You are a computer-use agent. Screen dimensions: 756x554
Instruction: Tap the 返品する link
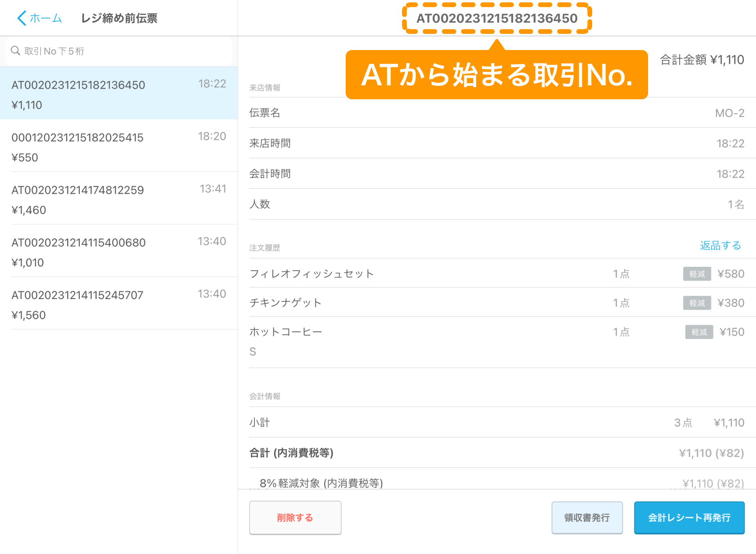[720, 245]
